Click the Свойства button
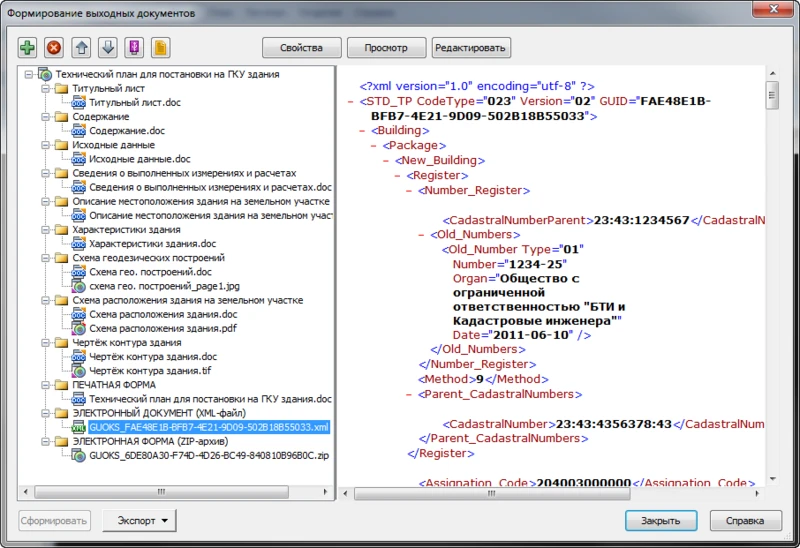800x548 pixels. point(301,48)
